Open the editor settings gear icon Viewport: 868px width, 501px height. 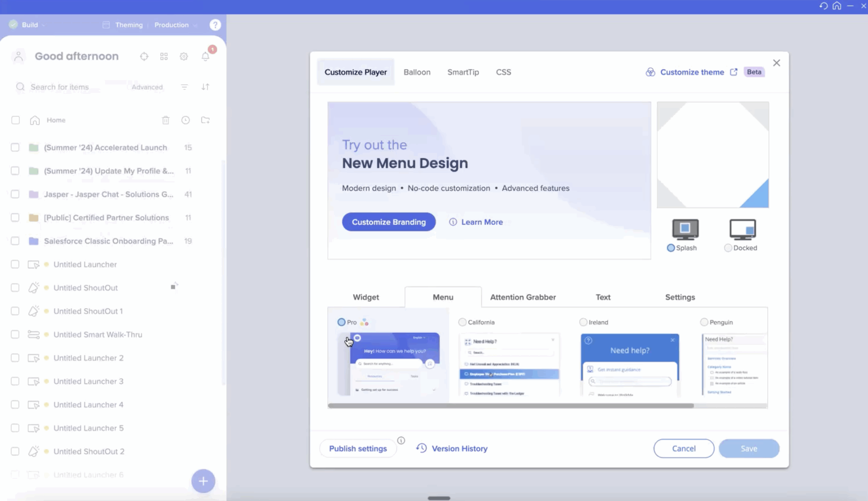pyautogui.click(x=184, y=56)
